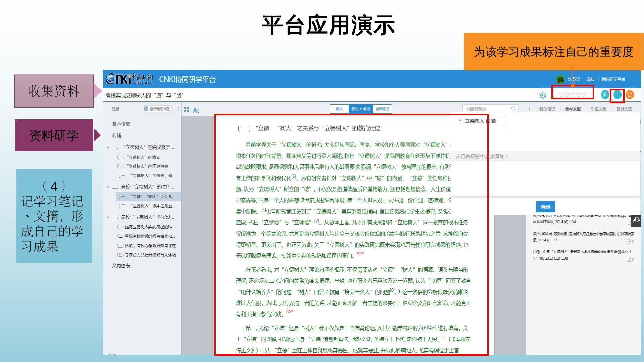Click the note icon beside reference [10]
Viewport: 644px width, 362px height.
click(x=629, y=260)
